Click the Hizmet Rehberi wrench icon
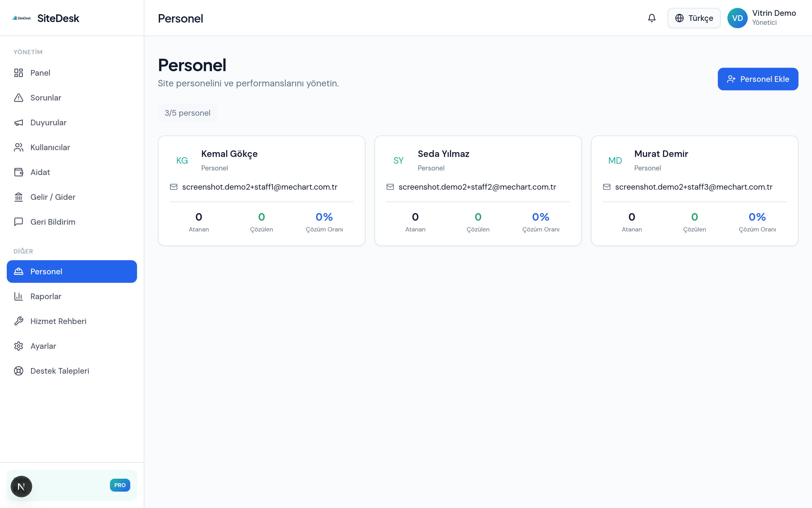812x508 pixels. point(18,321)
